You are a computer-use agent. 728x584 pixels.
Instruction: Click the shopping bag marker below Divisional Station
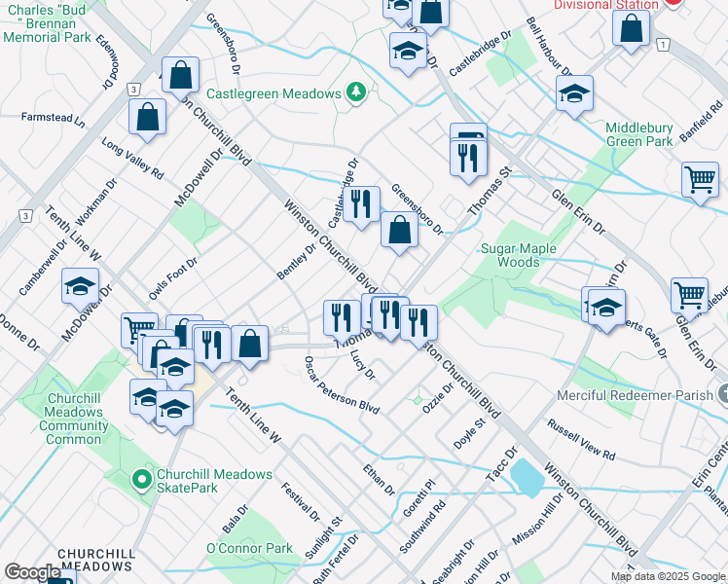[632, 28]
